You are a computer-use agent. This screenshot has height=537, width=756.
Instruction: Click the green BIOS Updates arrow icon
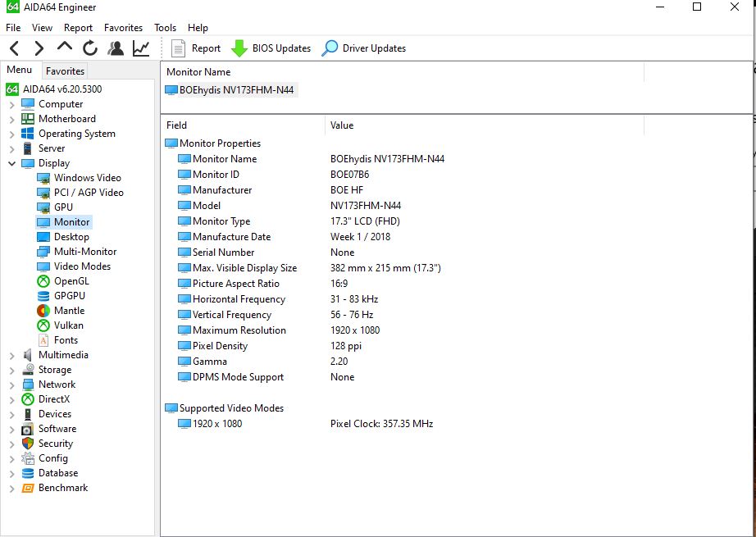[x=239, y=48]
